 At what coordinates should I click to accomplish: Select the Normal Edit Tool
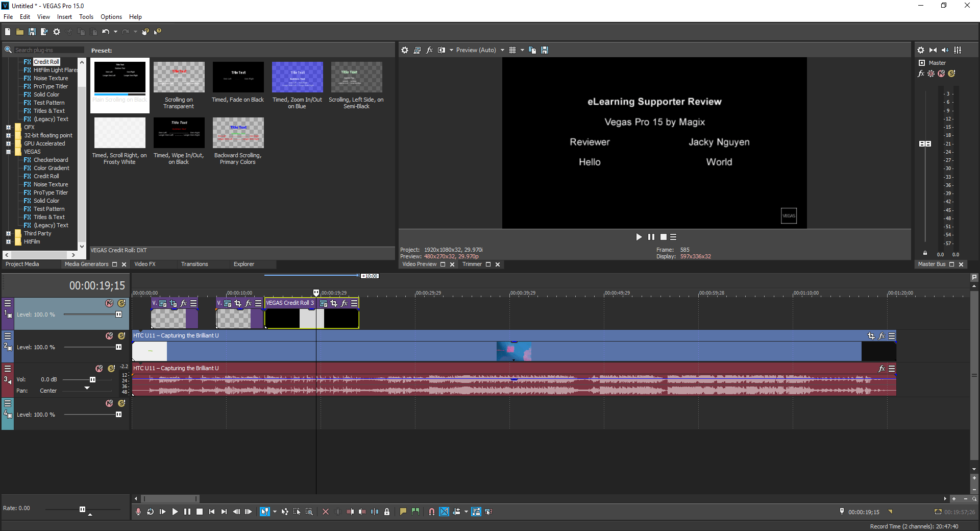tap(264, 512)
